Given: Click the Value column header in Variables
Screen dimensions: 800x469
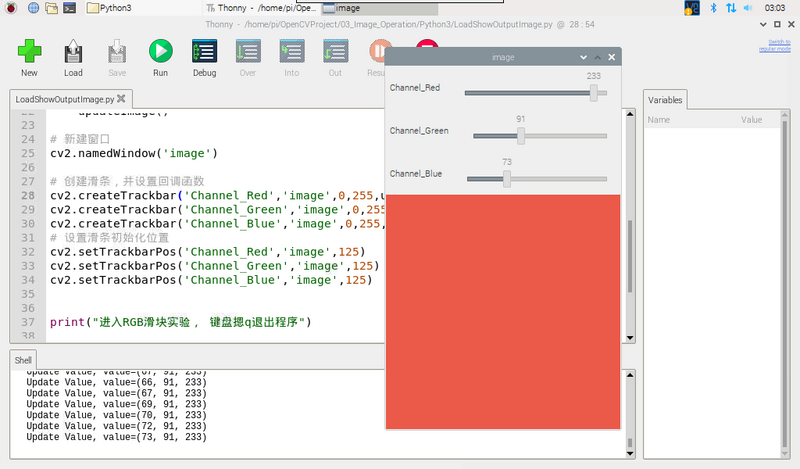Looking at the screenshot, I should click(752, 120).
